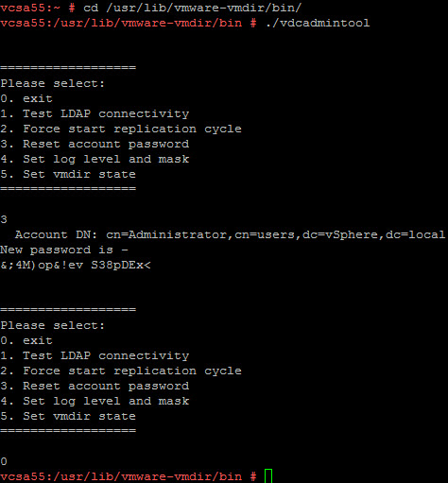The height and width of the screenshot is (483, 448).
Task: Click first 'Set vmdir state' option
Action: [68, 174]
